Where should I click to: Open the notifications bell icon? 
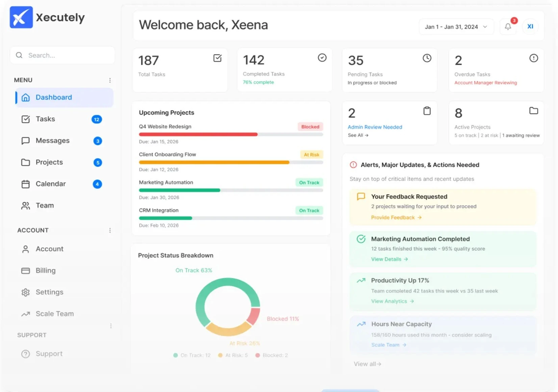coord(508,27)
